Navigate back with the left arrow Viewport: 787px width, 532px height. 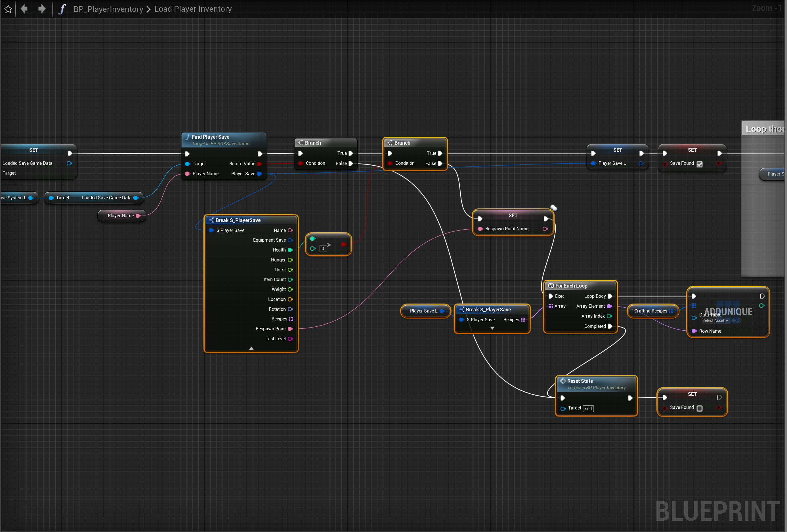[x=24, y=9]
